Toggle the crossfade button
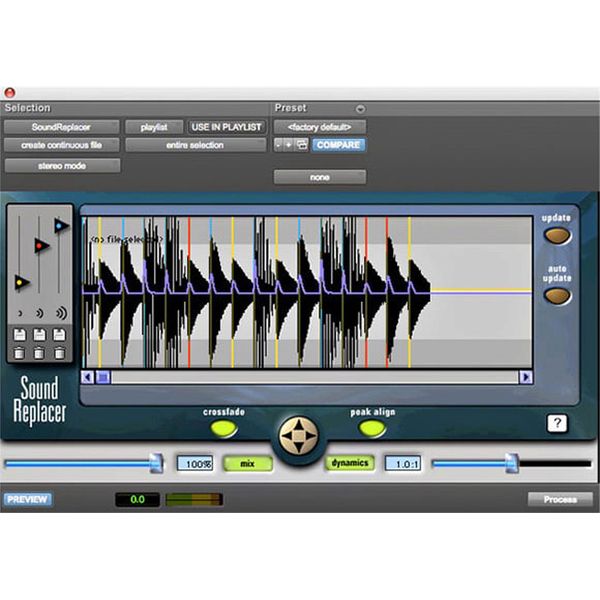The image size is (600, 600). click(224, 428)
